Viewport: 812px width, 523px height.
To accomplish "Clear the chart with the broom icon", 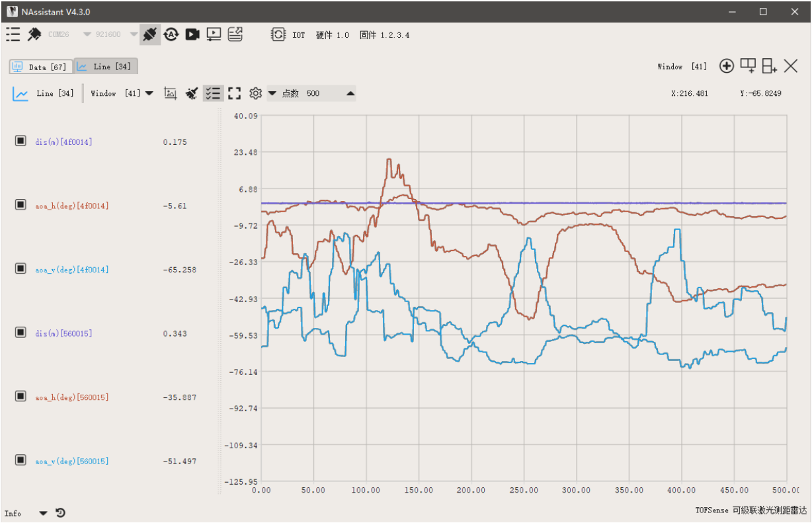I will (192, 93).
